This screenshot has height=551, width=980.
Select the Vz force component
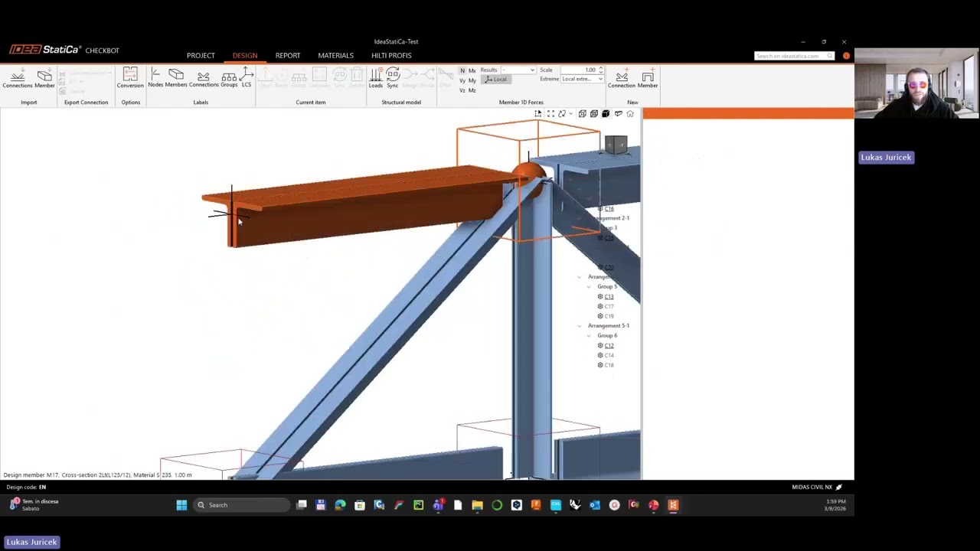point(462,90)
